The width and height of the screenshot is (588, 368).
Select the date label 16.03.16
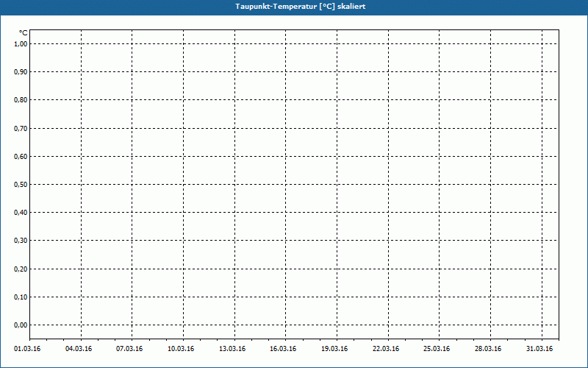click(283, 349)
